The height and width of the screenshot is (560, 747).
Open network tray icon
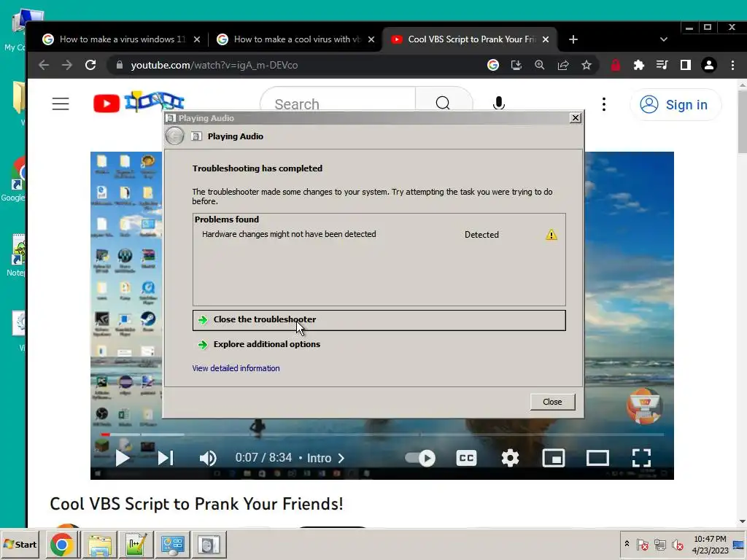(659, 544)
